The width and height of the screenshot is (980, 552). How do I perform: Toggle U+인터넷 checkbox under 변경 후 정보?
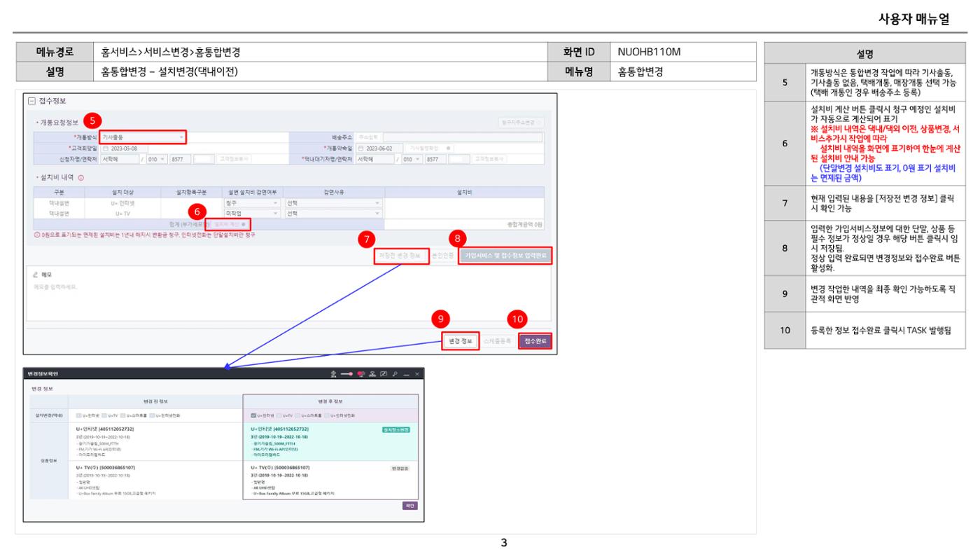(253, 415)
